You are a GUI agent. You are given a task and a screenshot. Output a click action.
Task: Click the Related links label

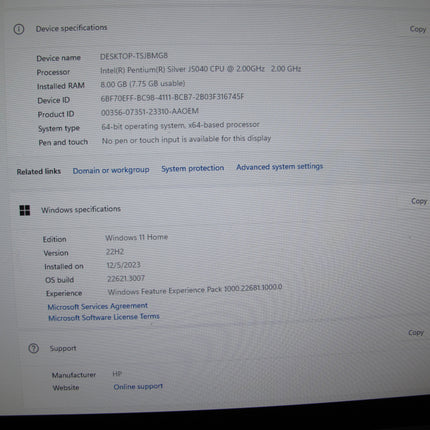click(x=39, y=171)
